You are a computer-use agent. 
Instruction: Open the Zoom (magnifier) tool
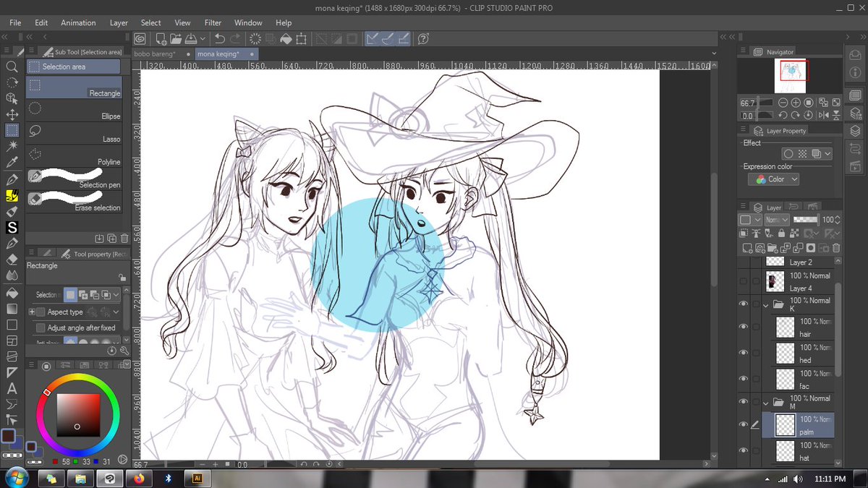click(12, 67)
